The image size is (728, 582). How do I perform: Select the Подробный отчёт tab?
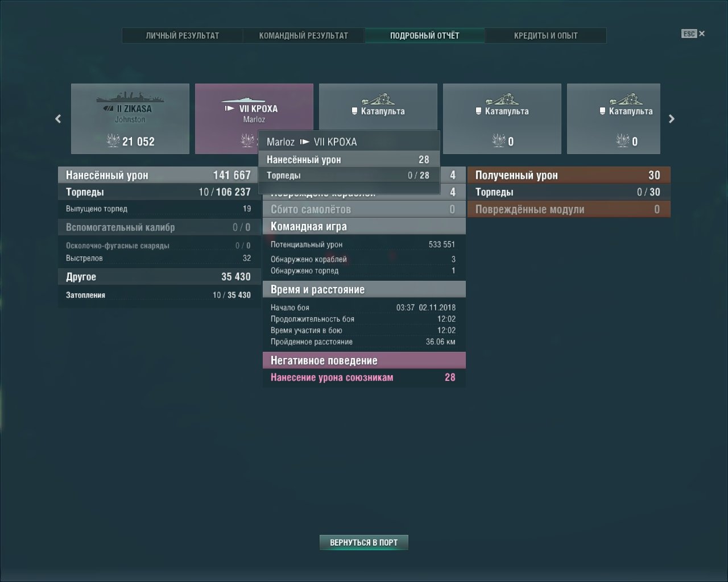(424, 35)
